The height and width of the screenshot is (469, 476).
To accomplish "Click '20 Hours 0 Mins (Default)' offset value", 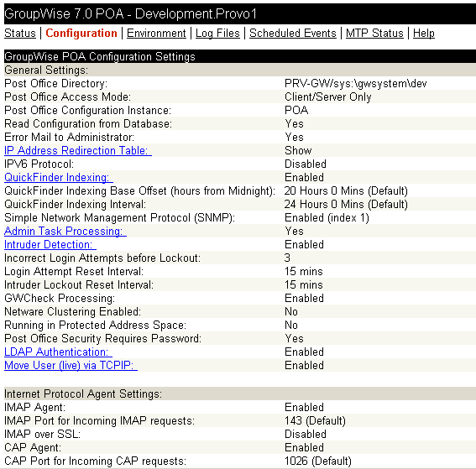I will tap(346, 190).
